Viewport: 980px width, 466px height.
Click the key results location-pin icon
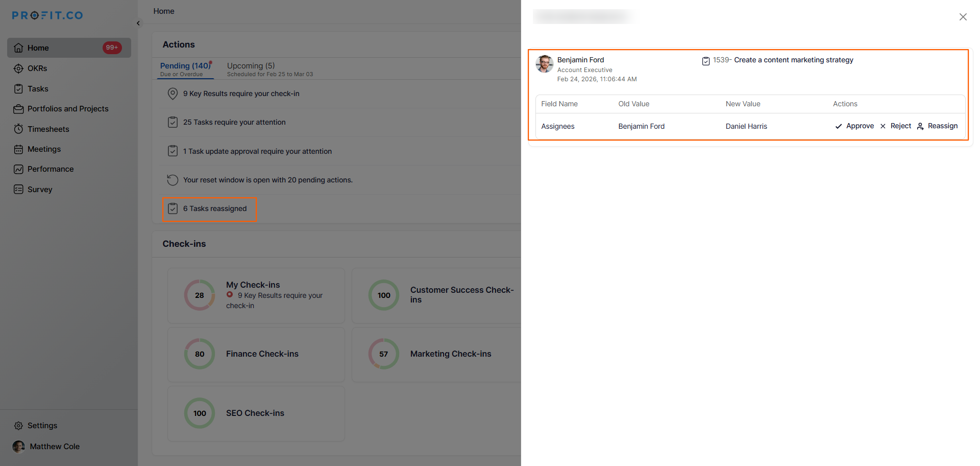point(173,94)
